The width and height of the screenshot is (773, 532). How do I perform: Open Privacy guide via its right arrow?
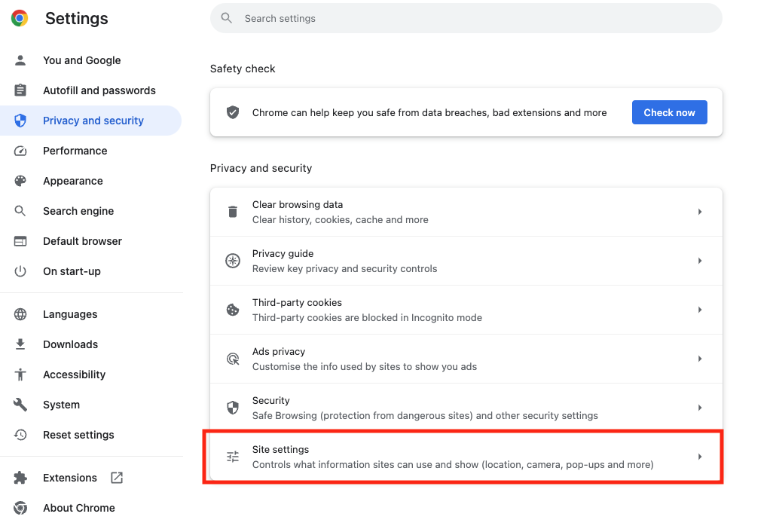(x=700, y=260)
